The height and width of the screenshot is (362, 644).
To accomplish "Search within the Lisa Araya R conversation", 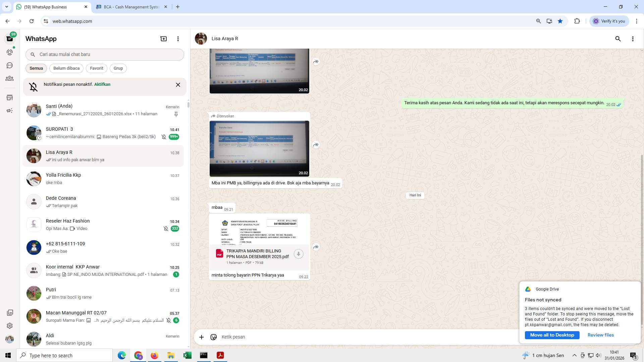I will coord(618,39).
